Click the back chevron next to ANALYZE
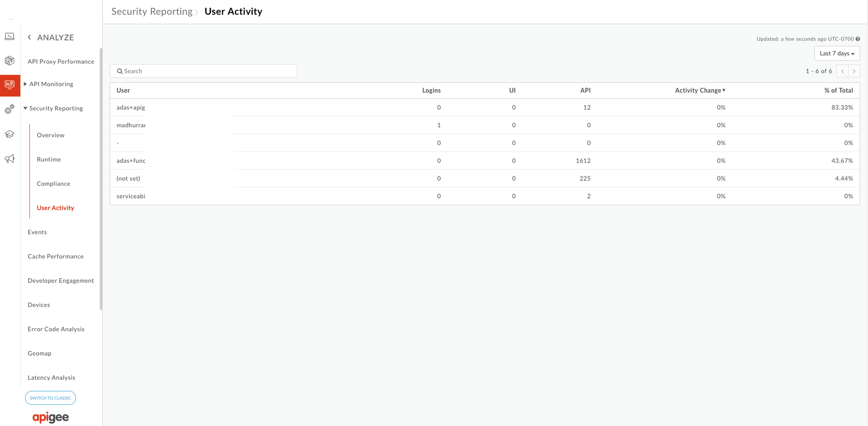The width and height of the screenshot is (868, 426). (29, 37)
